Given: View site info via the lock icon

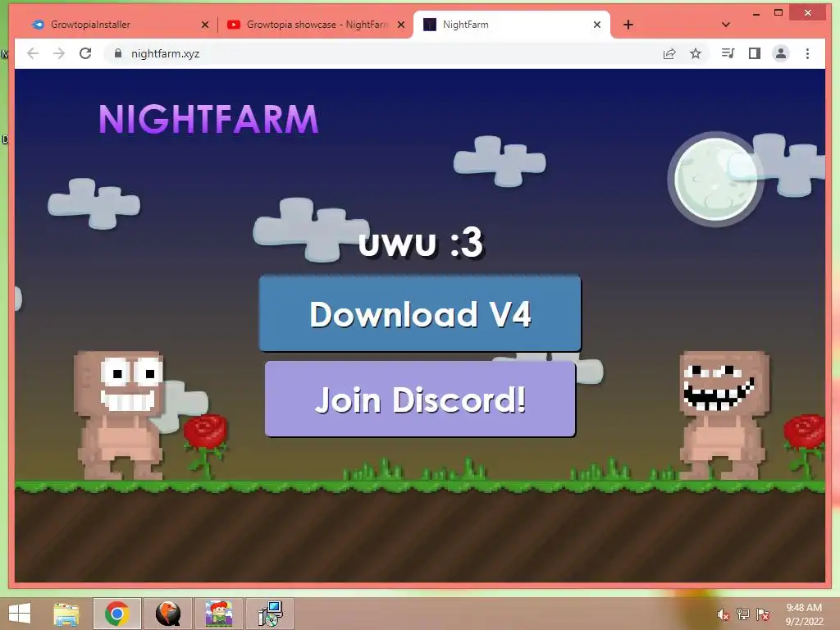Looking at the screenshot, I should coord(118,53).
